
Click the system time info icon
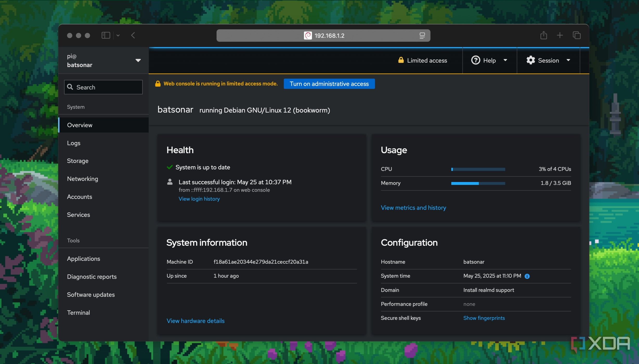(x=527, y=276)
